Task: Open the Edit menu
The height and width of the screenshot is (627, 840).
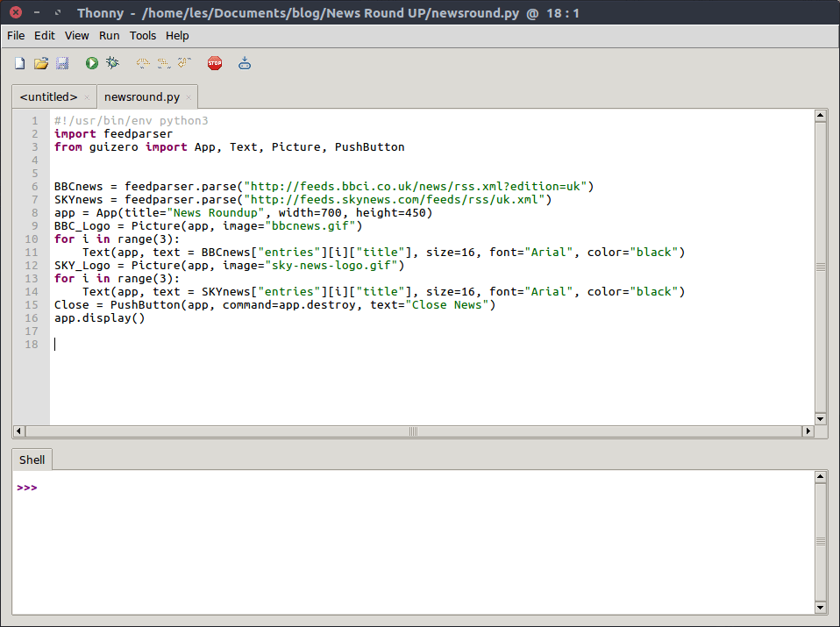Action: tap(45, 35)
